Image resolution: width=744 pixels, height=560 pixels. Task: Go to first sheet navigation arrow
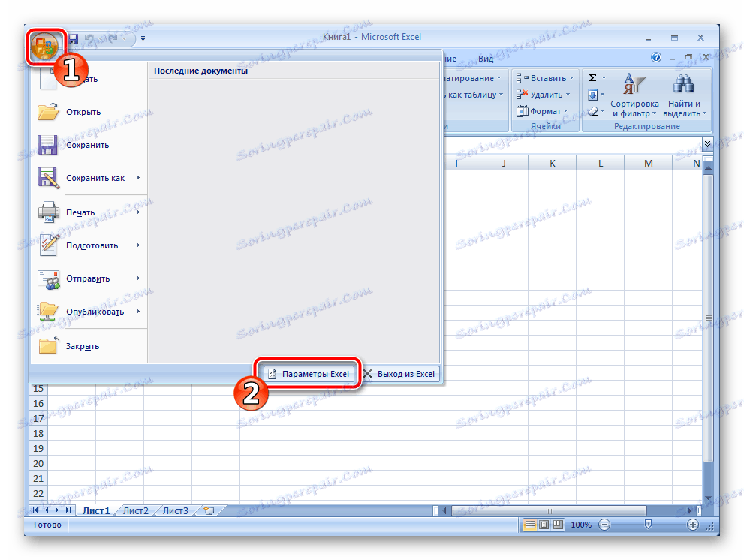tap(35, 510)
